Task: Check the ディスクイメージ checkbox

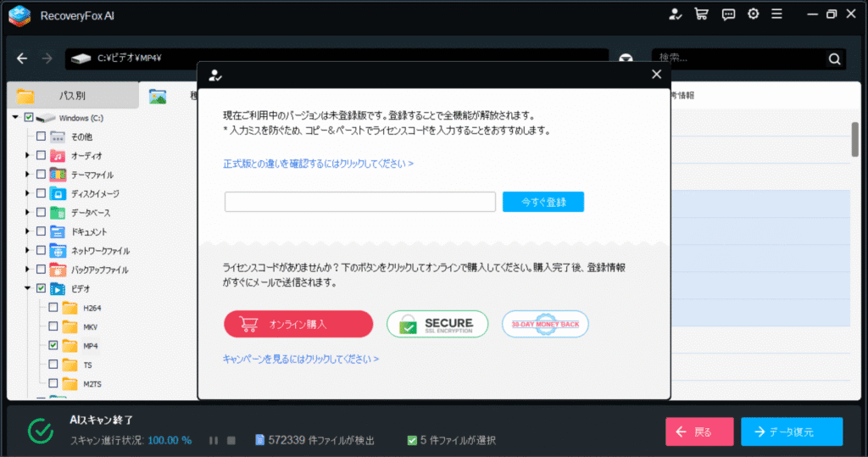Action: (41, 193)
